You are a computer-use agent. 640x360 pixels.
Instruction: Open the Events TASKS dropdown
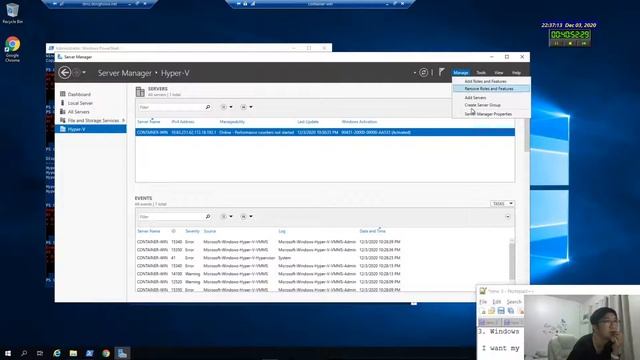(x=502, y=203)
